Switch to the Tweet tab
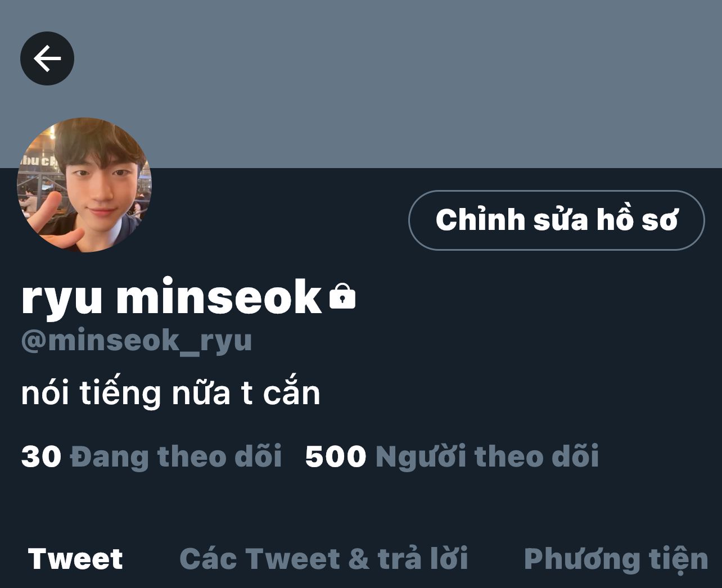Screen dimensions: 722x588 click(75, 558)
